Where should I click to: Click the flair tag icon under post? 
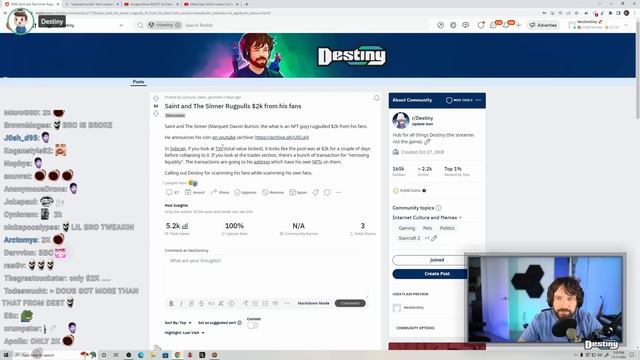tap(316, 192)
